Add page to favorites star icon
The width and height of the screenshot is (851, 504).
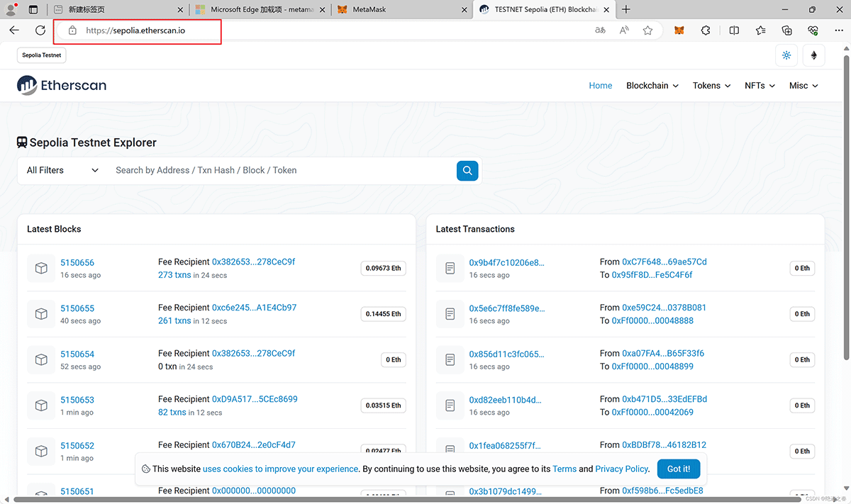(647, 30)
